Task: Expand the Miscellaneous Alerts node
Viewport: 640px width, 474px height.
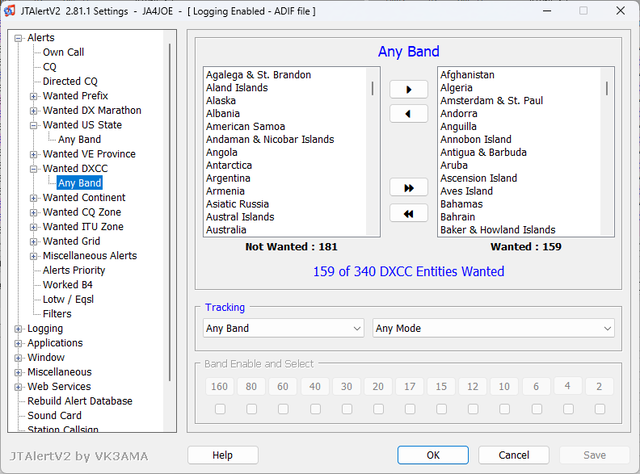Action: [x=33, y=256]
